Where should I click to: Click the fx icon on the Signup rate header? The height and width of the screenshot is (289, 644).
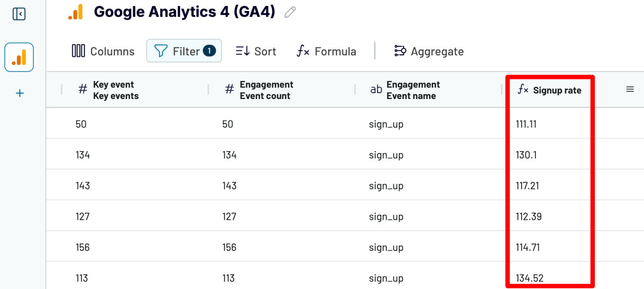(x=523, y=89)
